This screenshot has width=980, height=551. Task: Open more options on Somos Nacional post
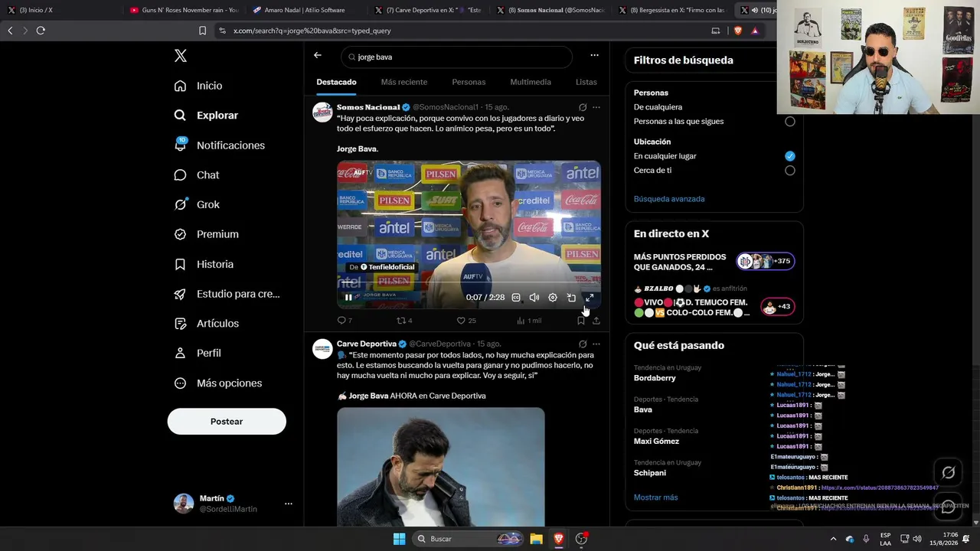[x=596, y=107]
